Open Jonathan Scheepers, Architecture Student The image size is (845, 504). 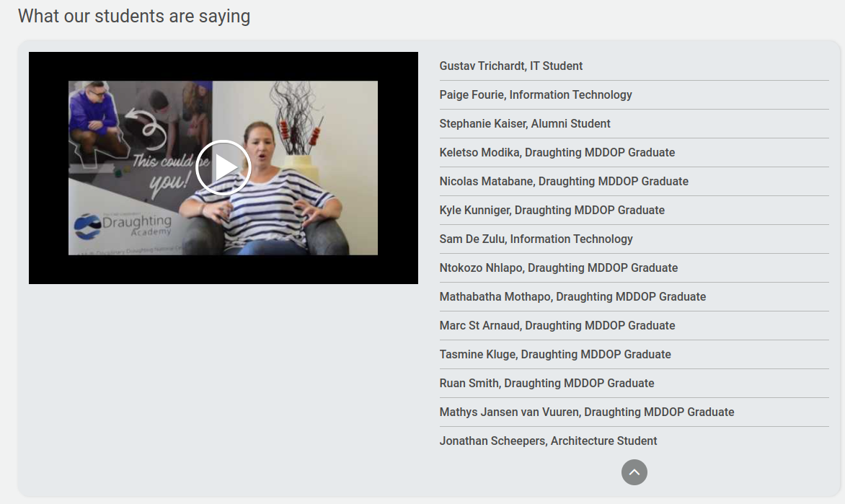click(548, 441)
